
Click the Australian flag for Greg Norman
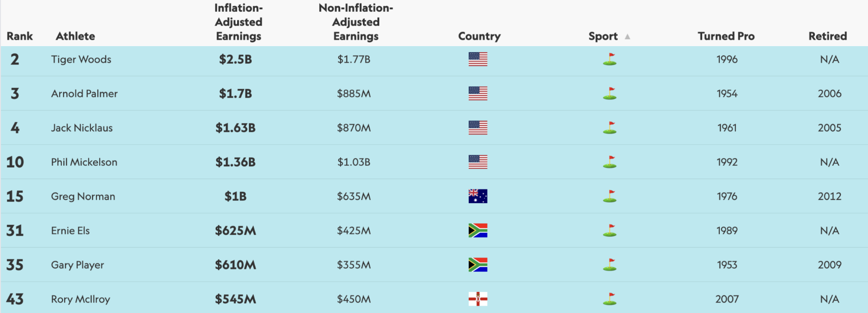pos(478,196)
